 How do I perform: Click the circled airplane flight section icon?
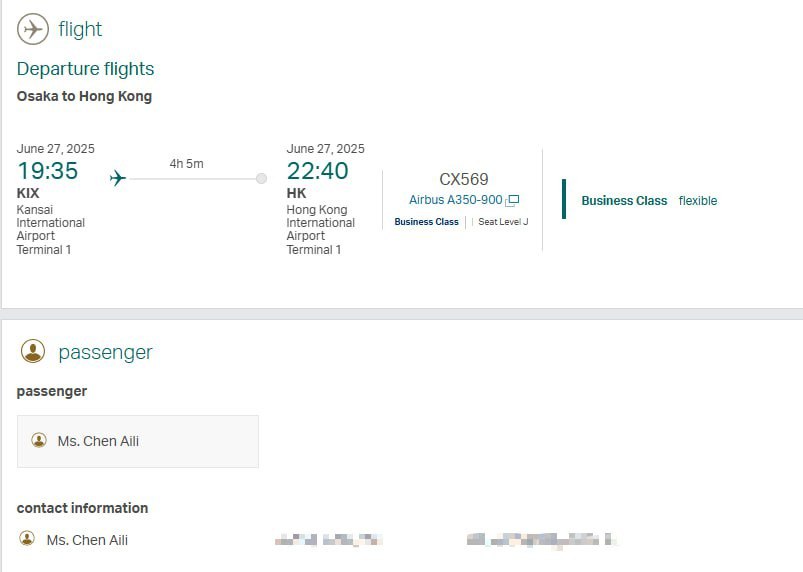tap(33, 29)
